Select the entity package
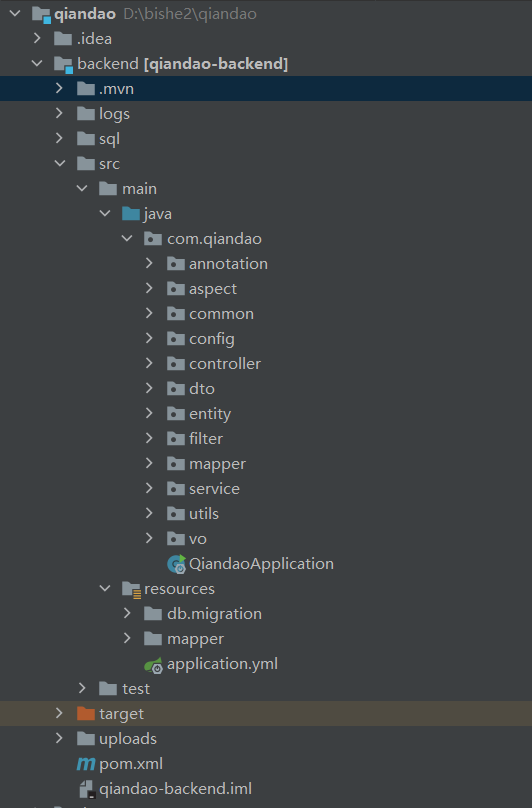The width and height of the screenshot is (532, 808). [210, 414]
